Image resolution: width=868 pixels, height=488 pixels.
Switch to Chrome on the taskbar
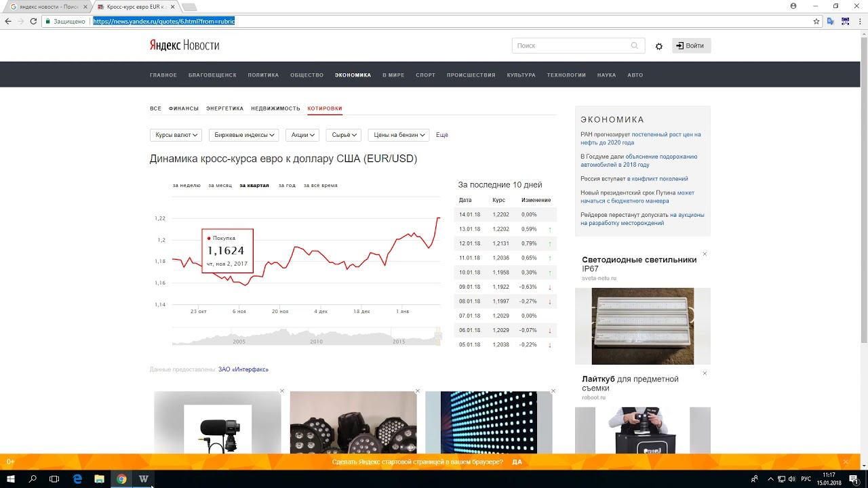tap(121, 479)
